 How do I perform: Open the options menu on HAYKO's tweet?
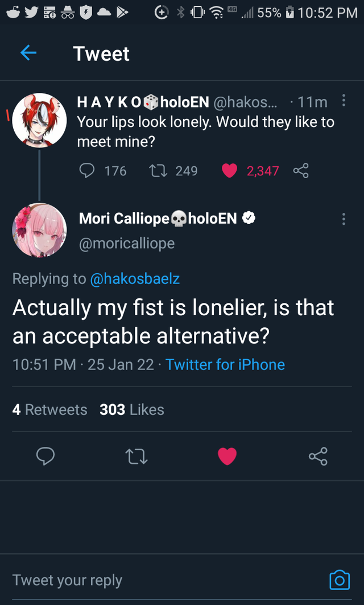tap(344, 100)
